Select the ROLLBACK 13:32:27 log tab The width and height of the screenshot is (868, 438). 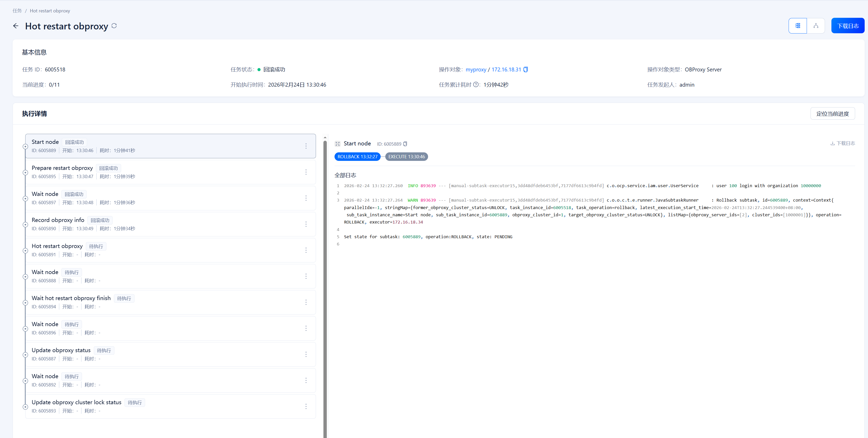357,157
